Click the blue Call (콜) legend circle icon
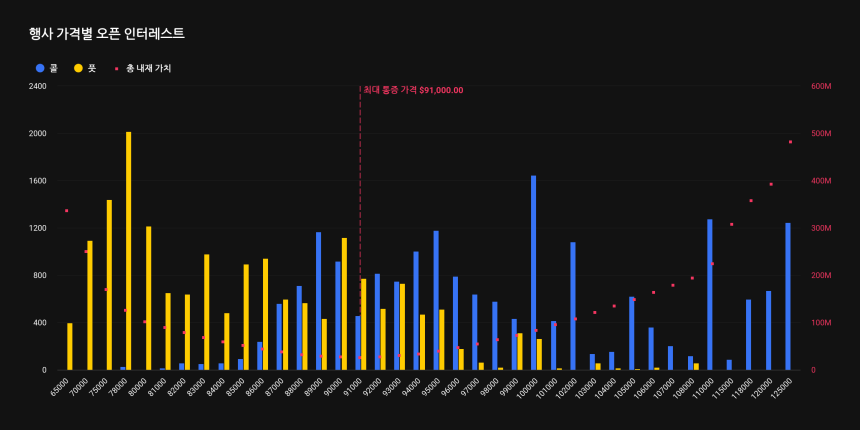 click(x=40, y=68)
